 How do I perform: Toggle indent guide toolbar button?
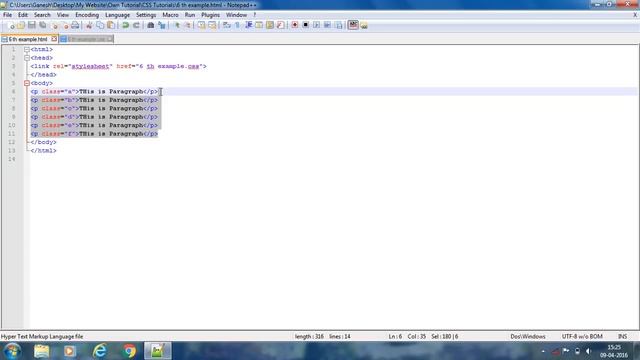(x=248, y=25)
